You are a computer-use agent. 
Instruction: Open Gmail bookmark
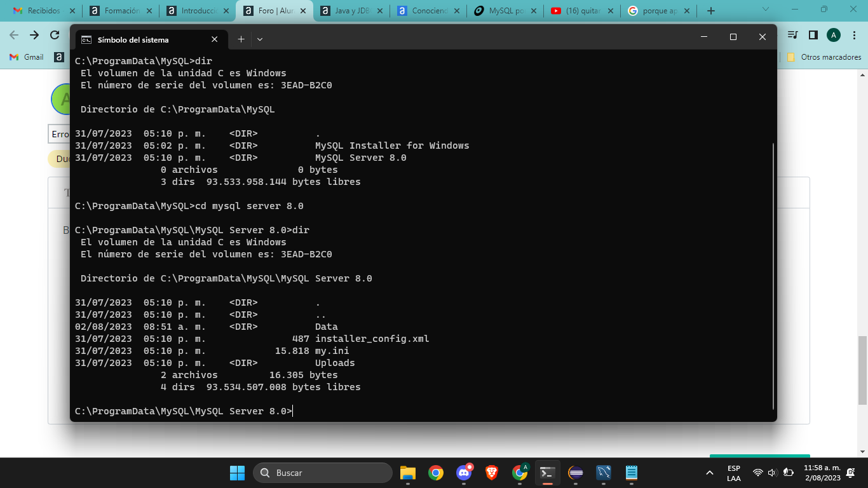27,57
